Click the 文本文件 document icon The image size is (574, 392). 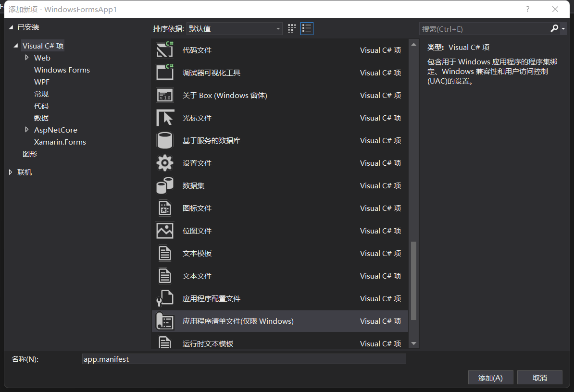pyautogui.click(x=165, y=276)
